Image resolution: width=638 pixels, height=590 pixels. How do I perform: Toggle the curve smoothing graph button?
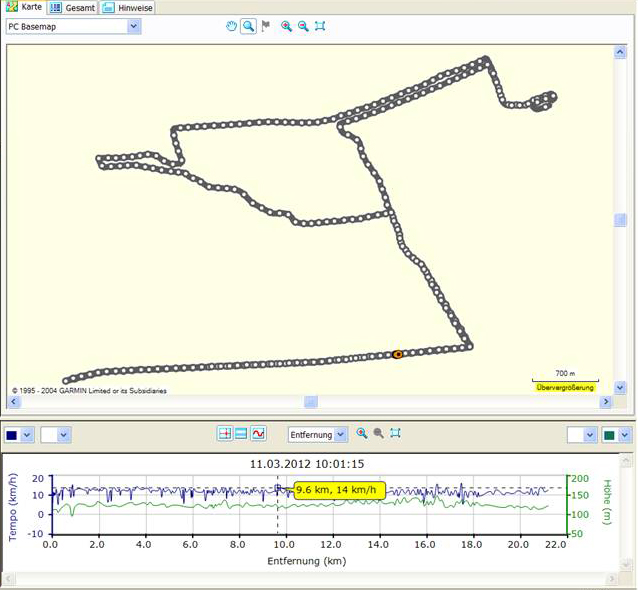tap(258, 434)
